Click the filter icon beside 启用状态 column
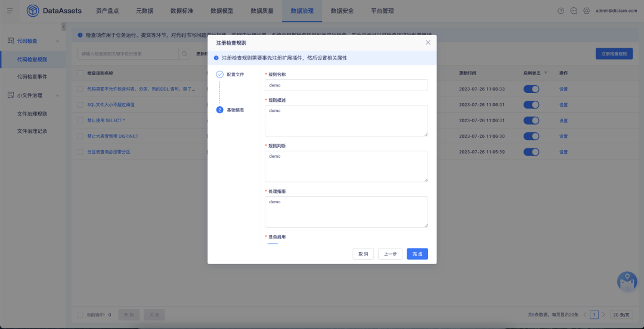This screenshot has height=329, width=644. (545, 73)
